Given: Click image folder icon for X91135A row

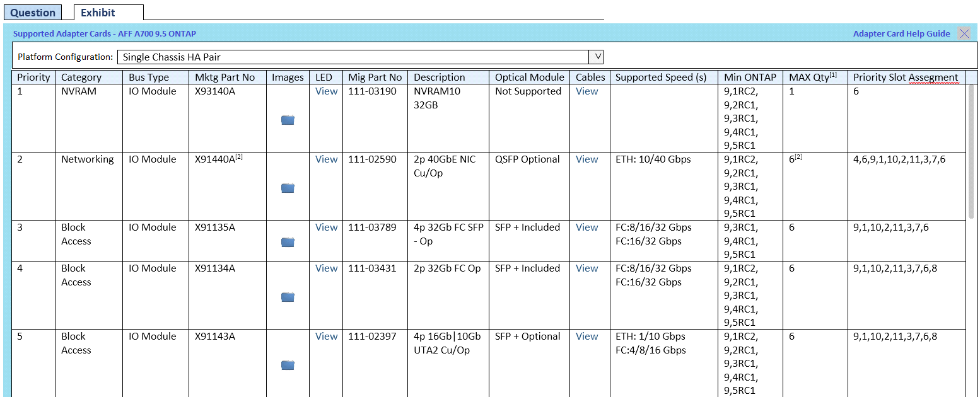Looking at the screenshot, I should (x=288, y=242).
